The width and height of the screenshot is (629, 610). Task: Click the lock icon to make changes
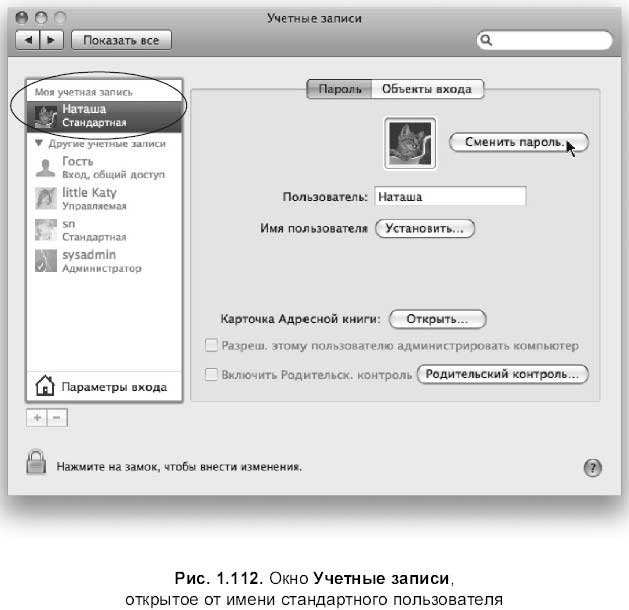coord(36,462)
